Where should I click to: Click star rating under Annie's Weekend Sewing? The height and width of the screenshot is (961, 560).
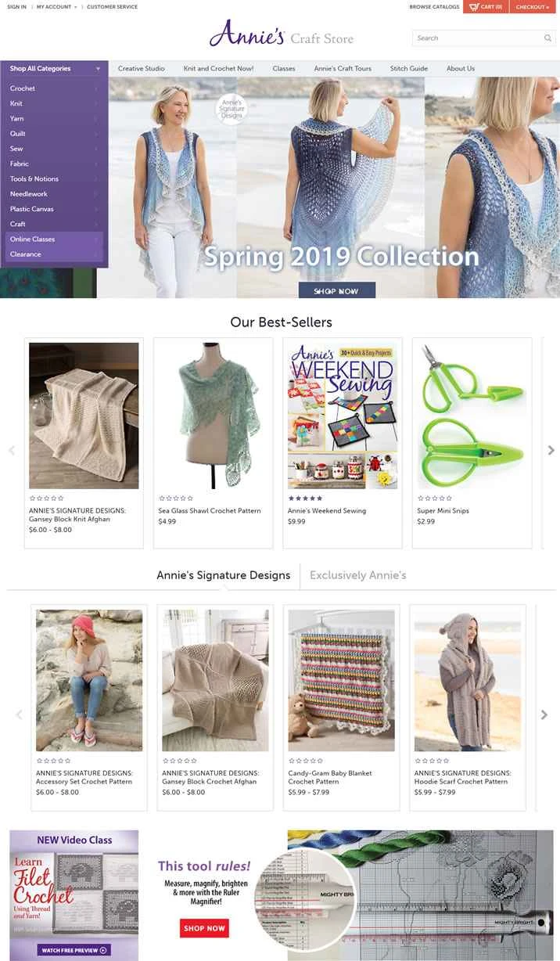pos(305,498)
